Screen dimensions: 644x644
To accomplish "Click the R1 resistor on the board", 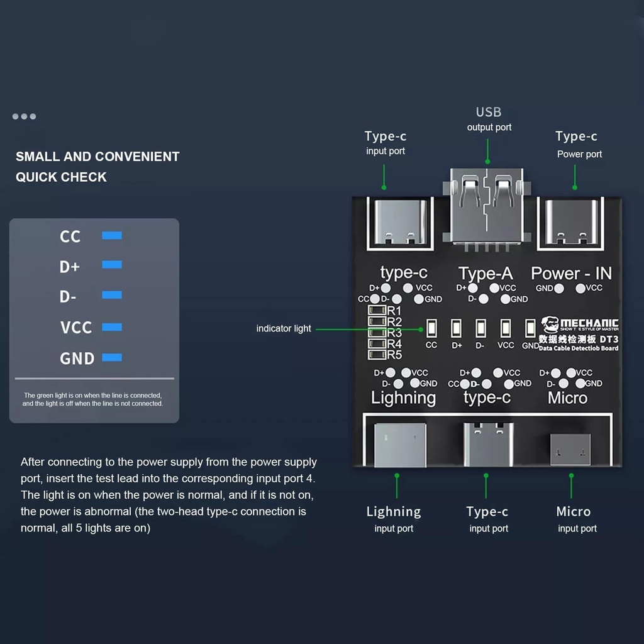I will click(x=377, y=310).
